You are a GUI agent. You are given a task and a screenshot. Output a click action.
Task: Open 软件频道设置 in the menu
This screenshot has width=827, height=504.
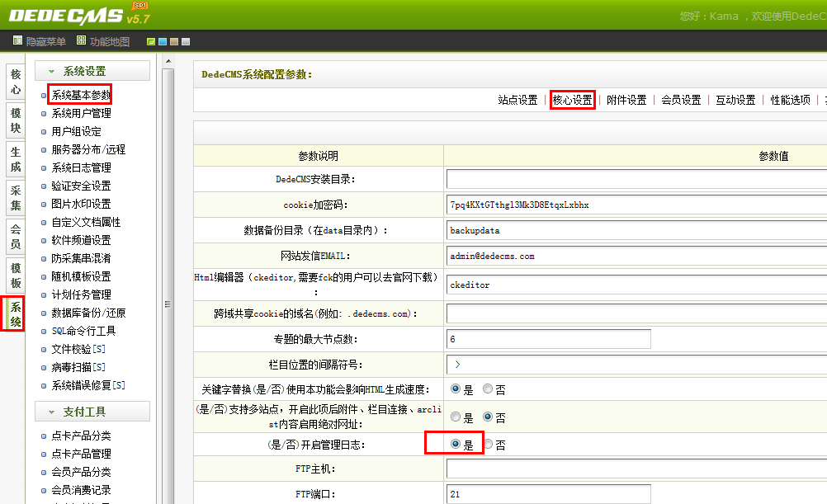pyautogui.click(x=81, y=240)
